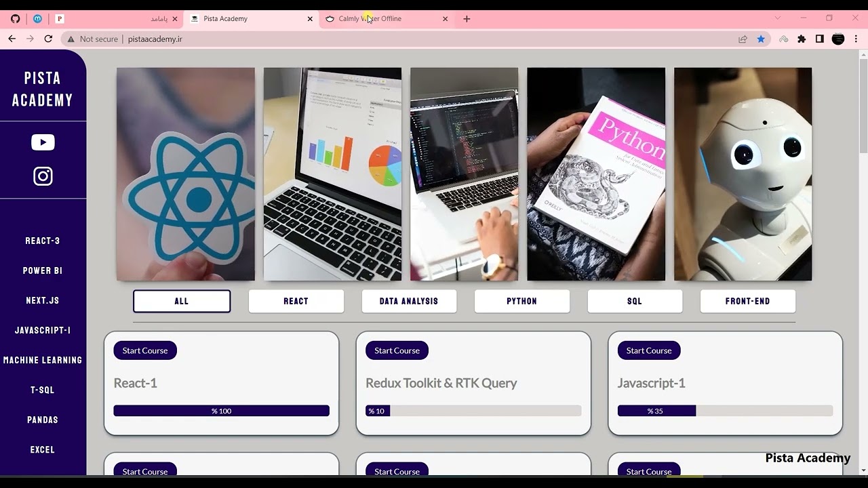
Task: Open JAVASCRIPT-1 in the sidebar
Action: click(x=43, y=330)
